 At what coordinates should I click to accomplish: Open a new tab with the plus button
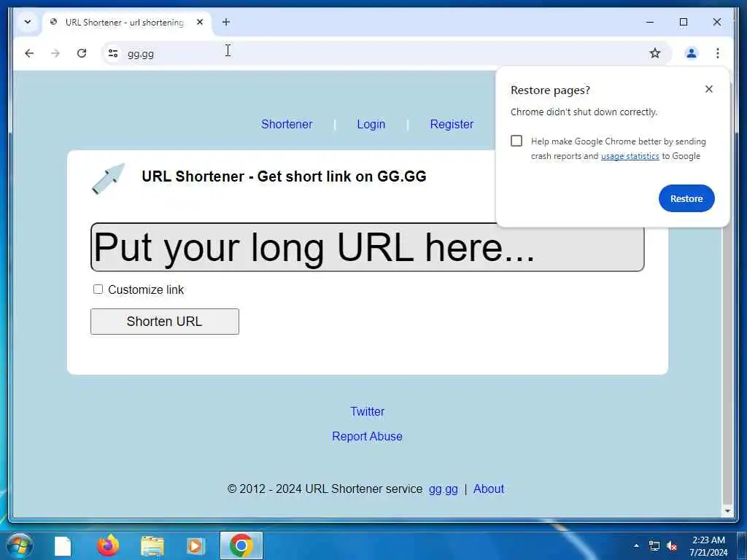[x=226, y=22]
